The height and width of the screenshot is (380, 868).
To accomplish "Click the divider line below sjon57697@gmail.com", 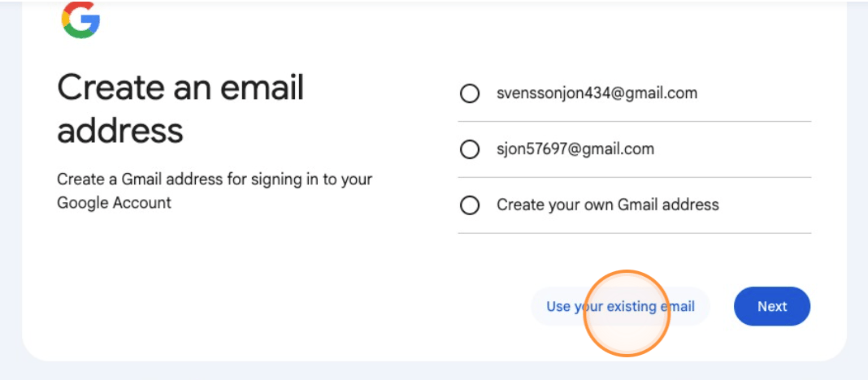I will pos(634,177).
